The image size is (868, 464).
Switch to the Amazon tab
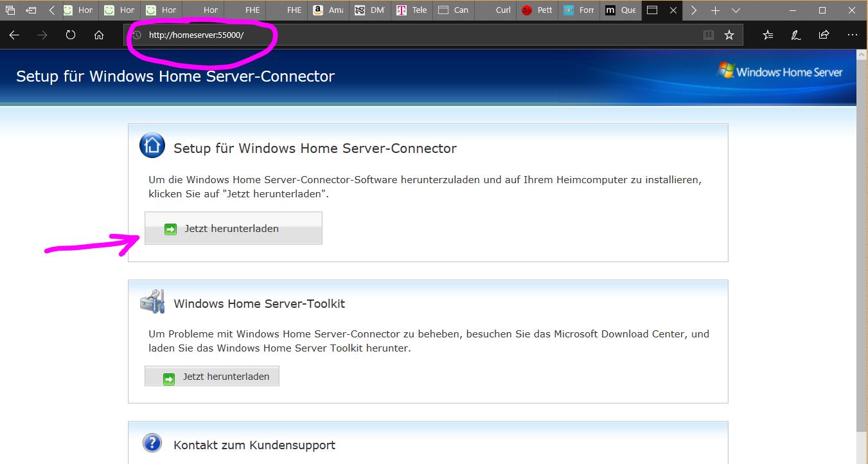click(329, 10)
